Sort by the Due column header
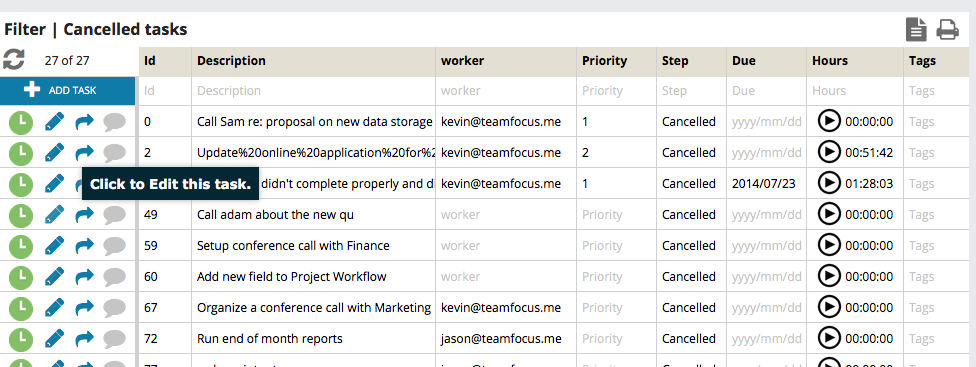Screen dimensions: 976x367 pyautogui.click(x=744, y=61)
